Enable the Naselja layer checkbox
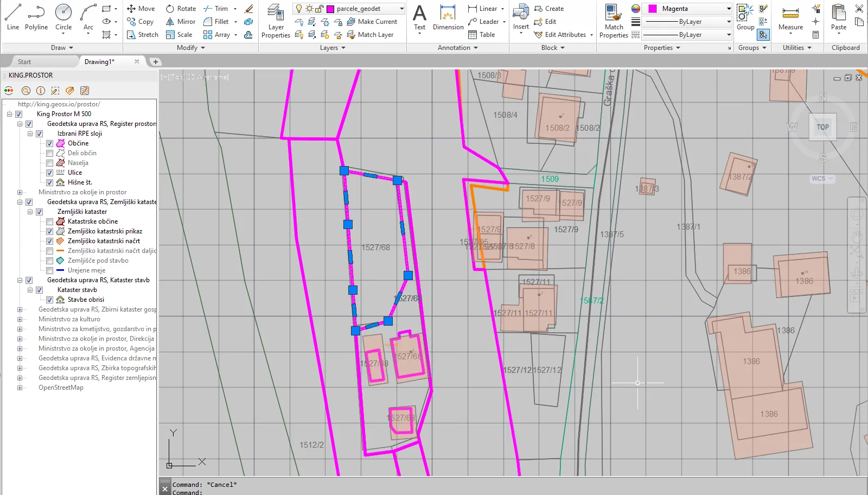 49,163
